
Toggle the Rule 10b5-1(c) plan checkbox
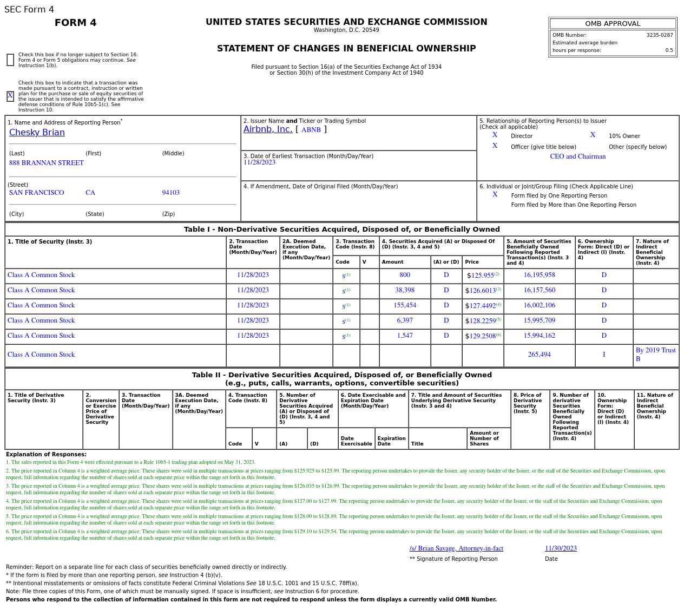10,96
